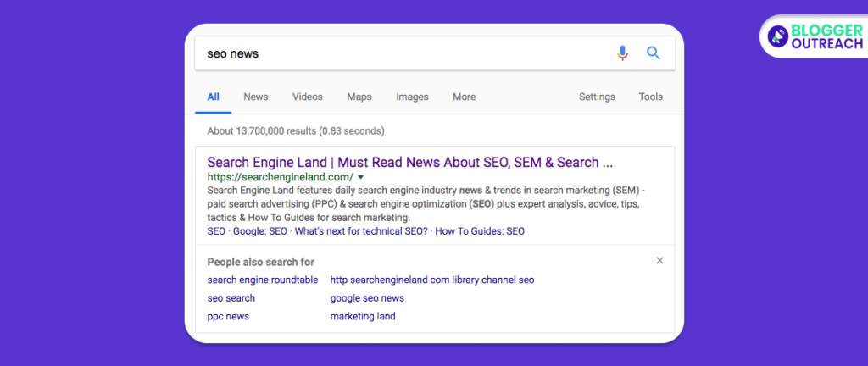
Task: Open search Settings
Action: [x=597, y=97]
